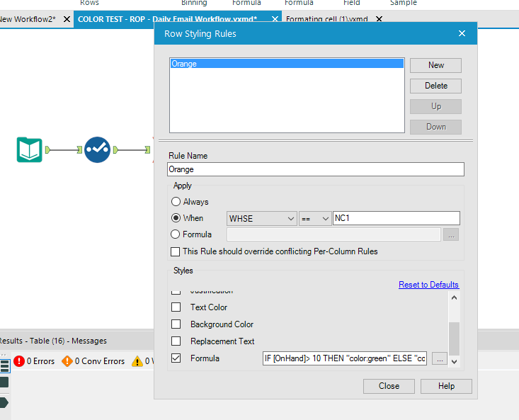Click the Delete rule button
The image size is (519, 420).
[435, 86]
